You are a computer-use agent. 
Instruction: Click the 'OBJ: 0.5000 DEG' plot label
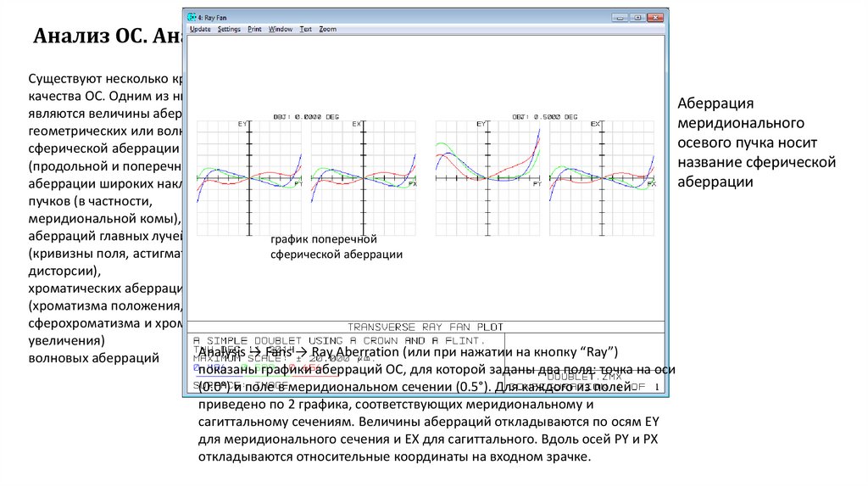pos(545,117)
